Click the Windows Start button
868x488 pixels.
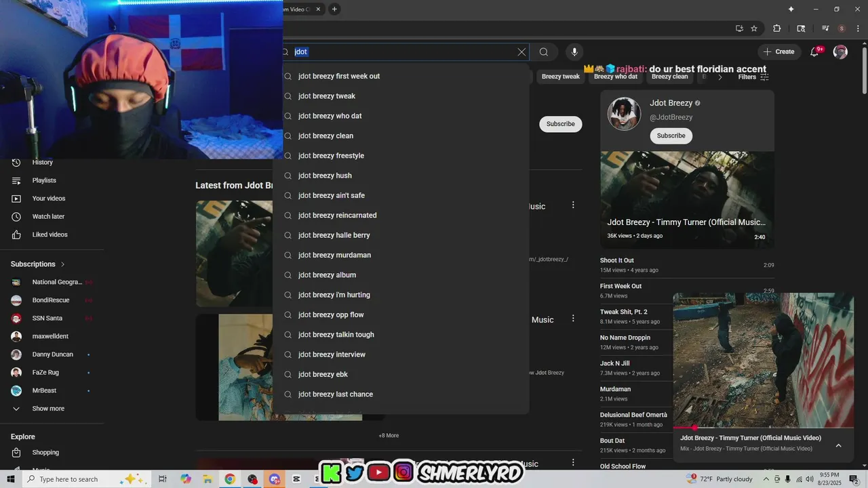10,479
